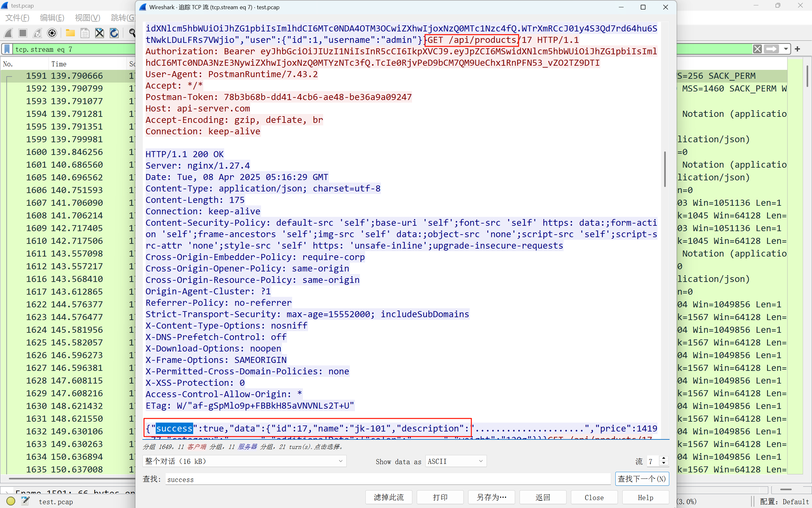Click the reload capture file icon
Screen dimensions: 812x508
pos(114,33)
